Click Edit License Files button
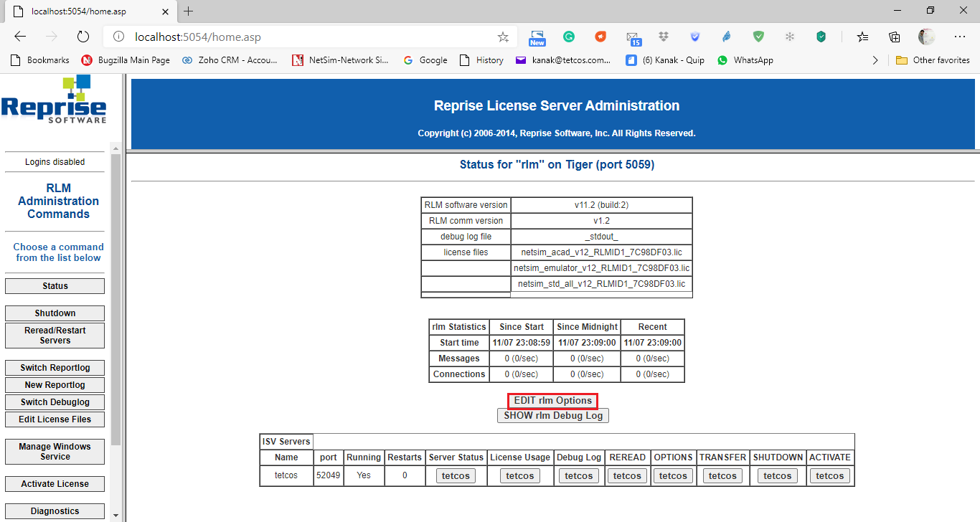This screenshot has height=522, width=980. coord(55,419)
